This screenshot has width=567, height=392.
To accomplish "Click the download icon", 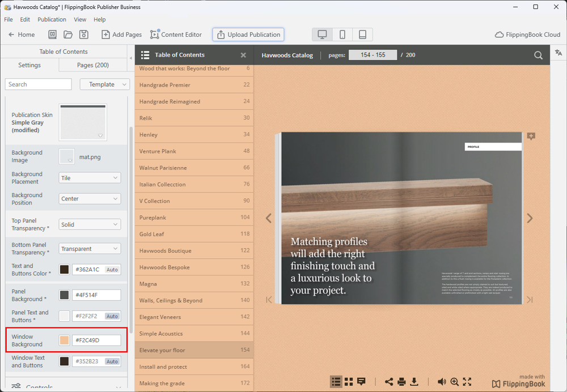I will point(414,382).
